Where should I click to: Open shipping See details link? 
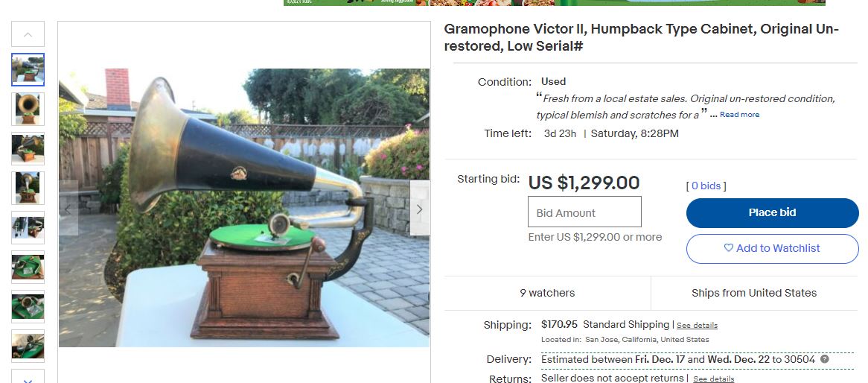coord(697,326)
